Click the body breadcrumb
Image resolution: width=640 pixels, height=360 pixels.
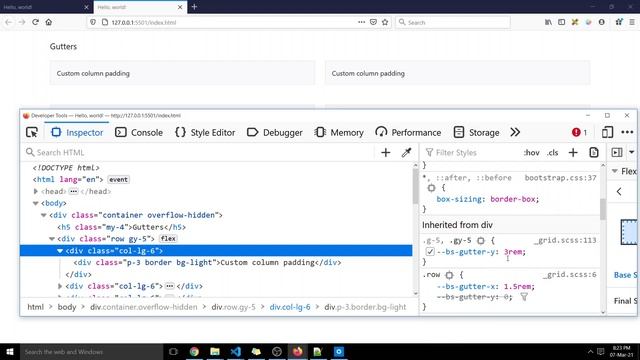pyautogui.click(x=67, y=307)
